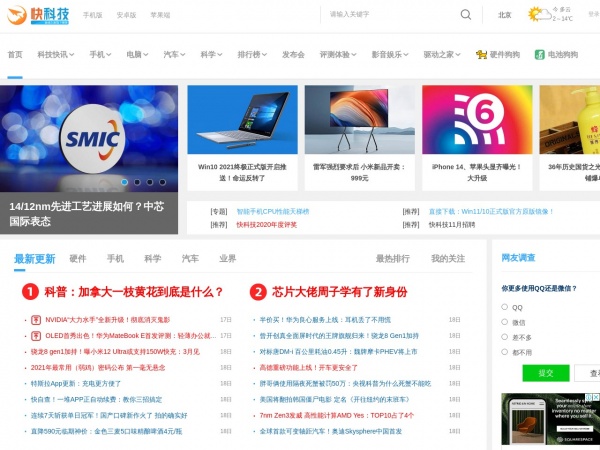Click the red number 2 headline badge
Image resolution: width=600 pixels, height=450 pixels.
[258, 292]
